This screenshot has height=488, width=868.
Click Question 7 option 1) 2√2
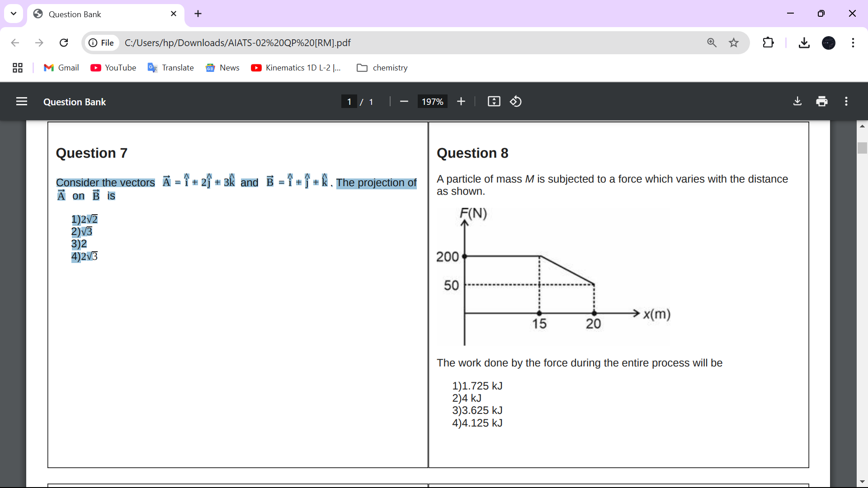[85, 219]
